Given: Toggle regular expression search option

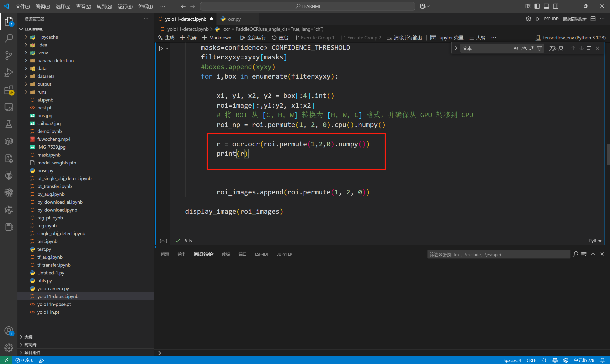Looking at the screenshot, I should click(532, 48).
